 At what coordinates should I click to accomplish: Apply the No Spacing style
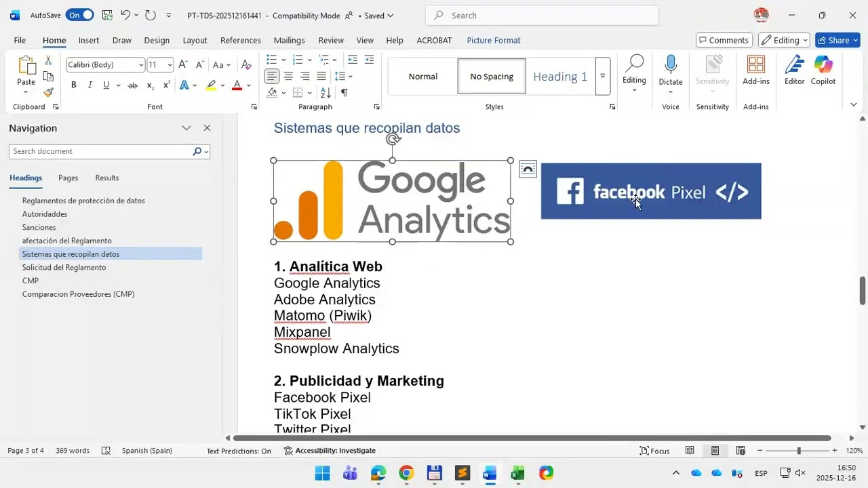pos(492,77)
